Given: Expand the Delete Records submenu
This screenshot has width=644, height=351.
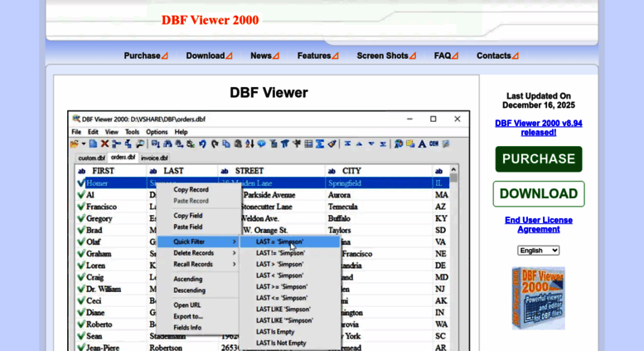Looking at the screenshot, I should pos(198,253).
